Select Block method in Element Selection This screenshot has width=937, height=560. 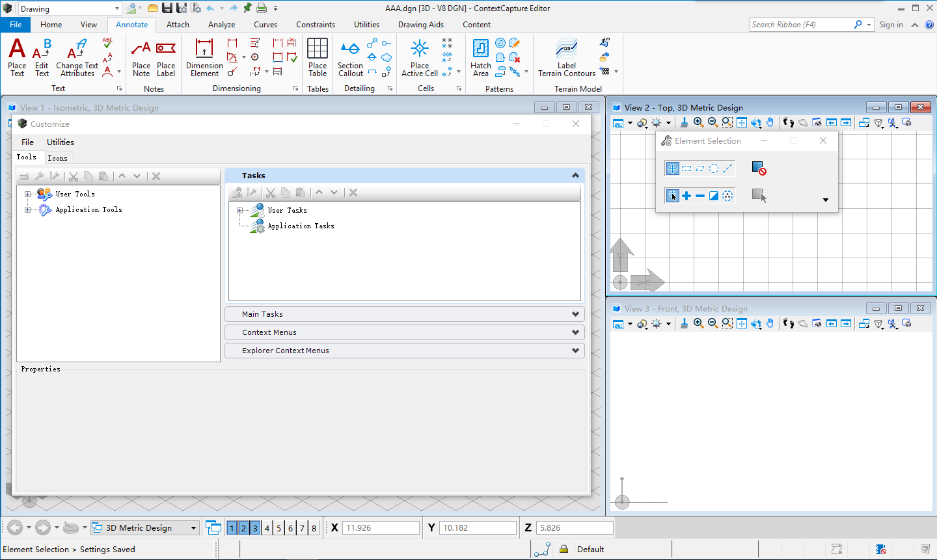686,168
